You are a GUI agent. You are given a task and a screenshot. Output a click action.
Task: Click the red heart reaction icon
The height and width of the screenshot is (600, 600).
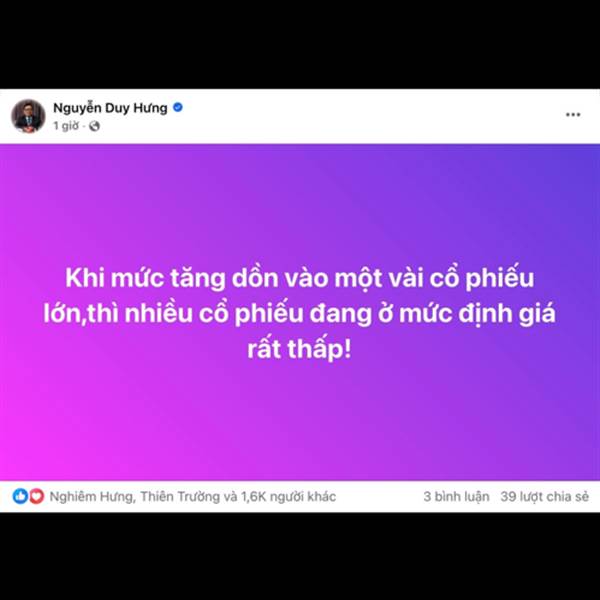(x=36, y=496)
